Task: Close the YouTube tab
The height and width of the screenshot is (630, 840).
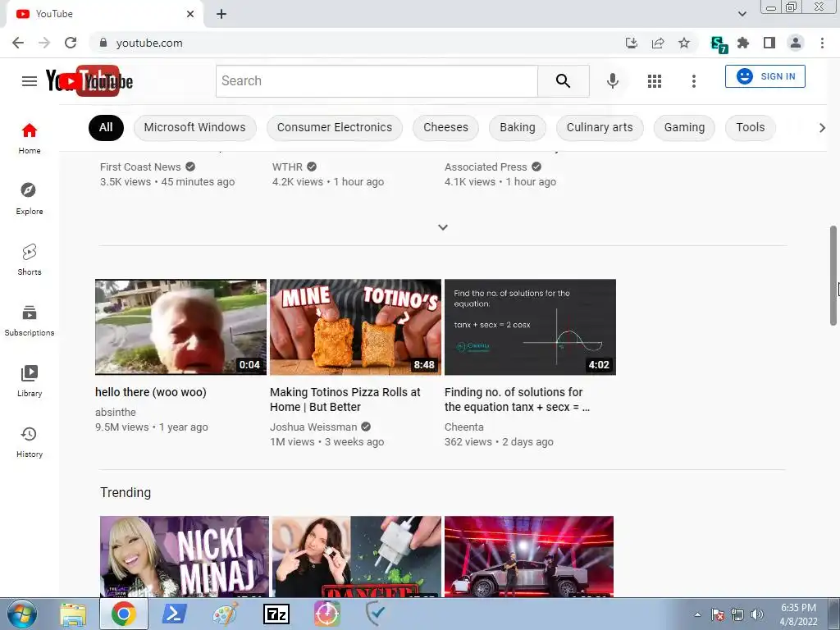Action: click(x=190, y=14)
